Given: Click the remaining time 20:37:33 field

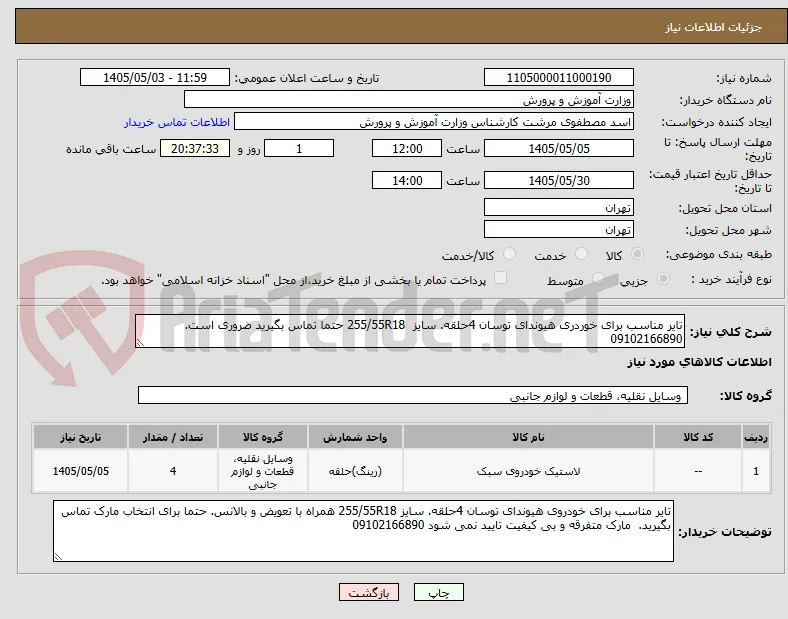Looking at the screenshot, I should pyautogui.click(x=195, y=148).
